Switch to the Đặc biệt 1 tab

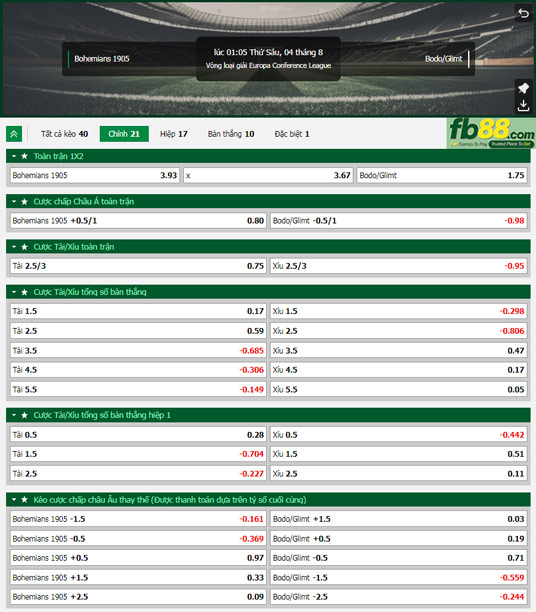pos(292,134)
